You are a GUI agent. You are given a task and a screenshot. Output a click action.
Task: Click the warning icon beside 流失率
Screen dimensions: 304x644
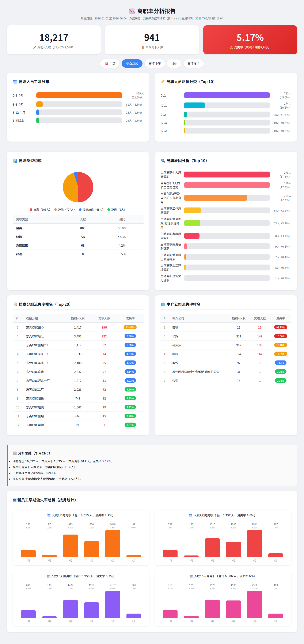231,47
